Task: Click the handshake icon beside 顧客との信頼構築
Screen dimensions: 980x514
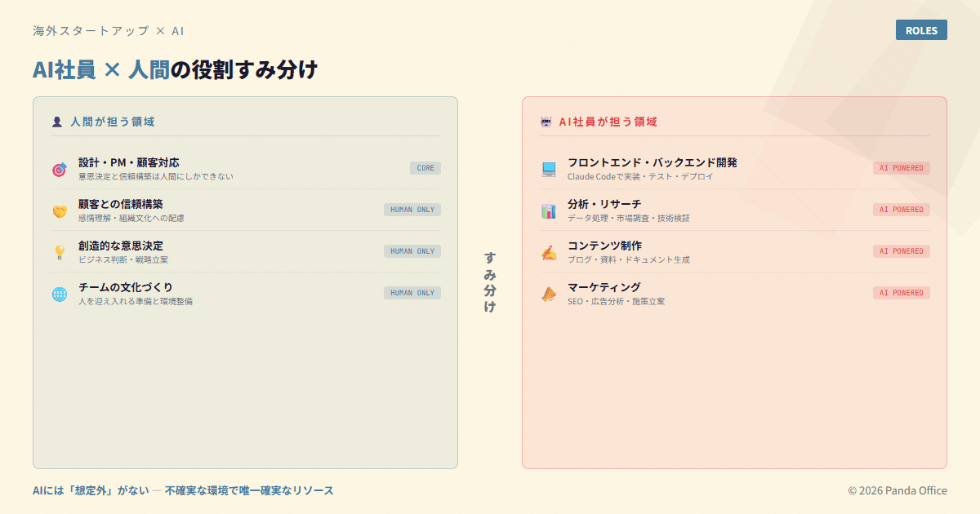Action: point(60,210)
